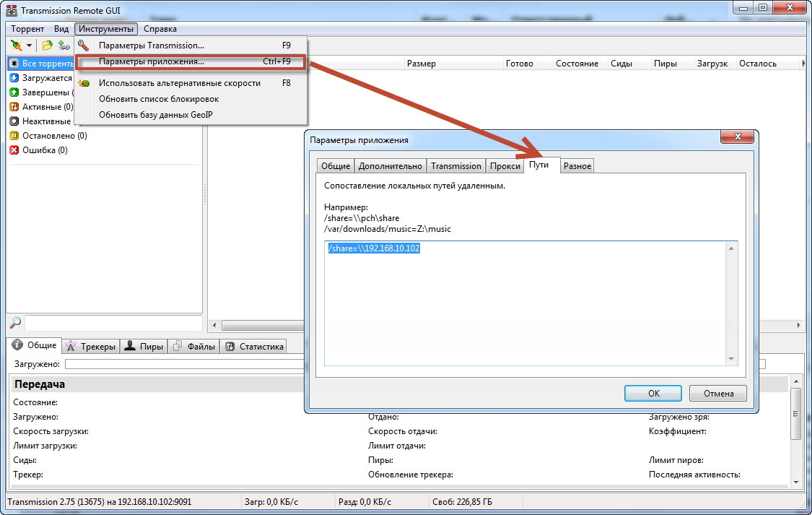Expand the connection dropdown arrow in toolbar

[x=29, y=46]
